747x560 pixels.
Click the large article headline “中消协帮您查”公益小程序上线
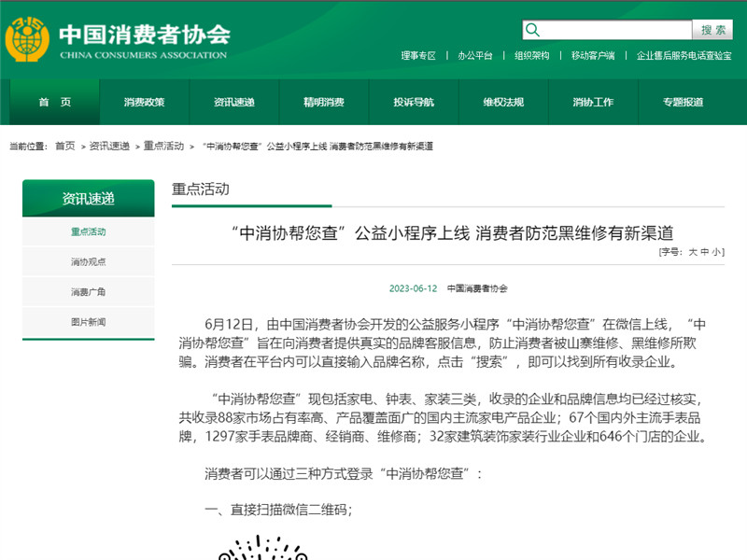(452, 232)
